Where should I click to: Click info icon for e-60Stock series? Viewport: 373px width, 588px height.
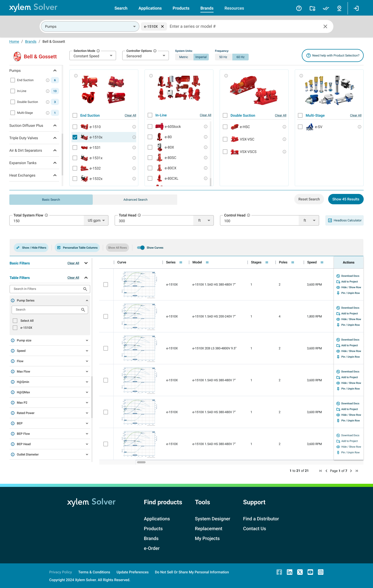coord(206,127)
